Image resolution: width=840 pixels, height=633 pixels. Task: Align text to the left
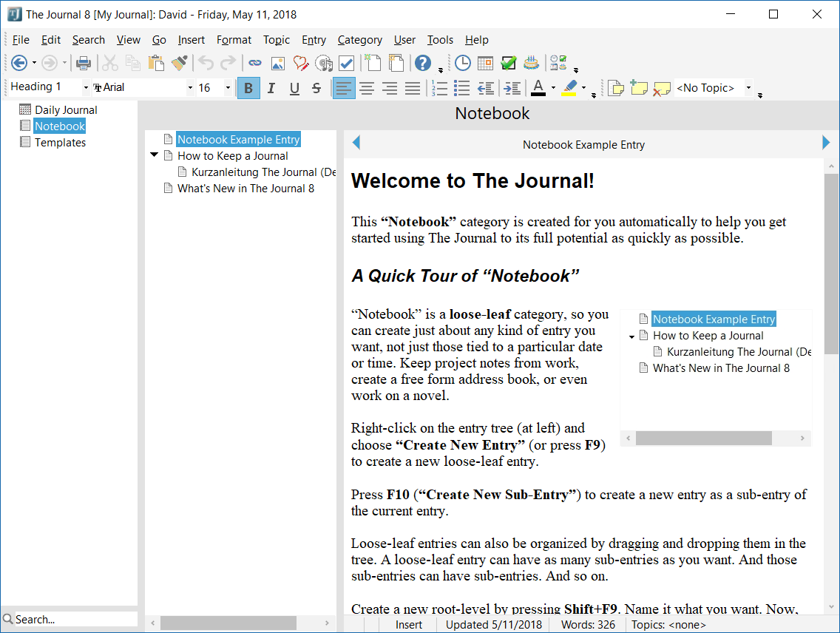[x=343, y=88]
